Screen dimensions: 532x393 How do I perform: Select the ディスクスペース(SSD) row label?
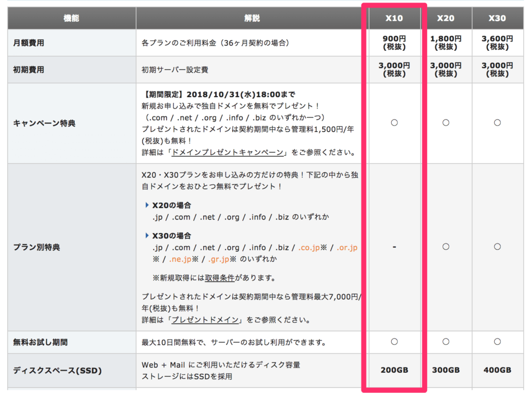pos(57,371)
